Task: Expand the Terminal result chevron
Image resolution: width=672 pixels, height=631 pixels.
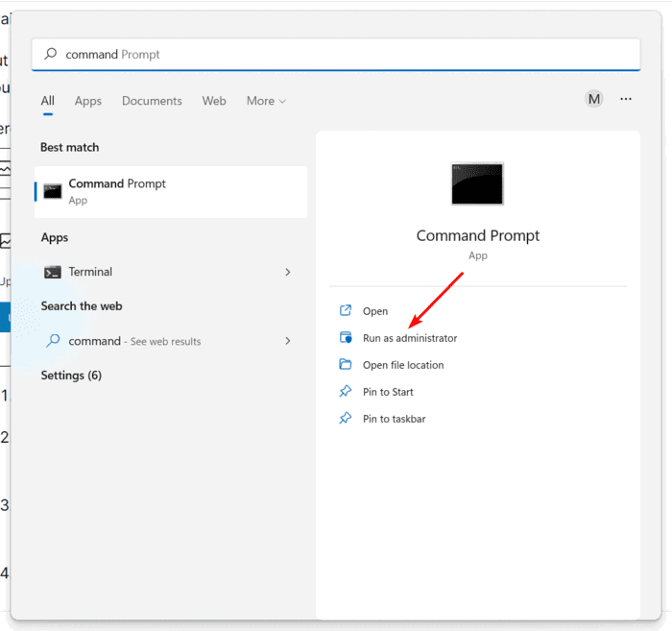Action: coord(288,272)
